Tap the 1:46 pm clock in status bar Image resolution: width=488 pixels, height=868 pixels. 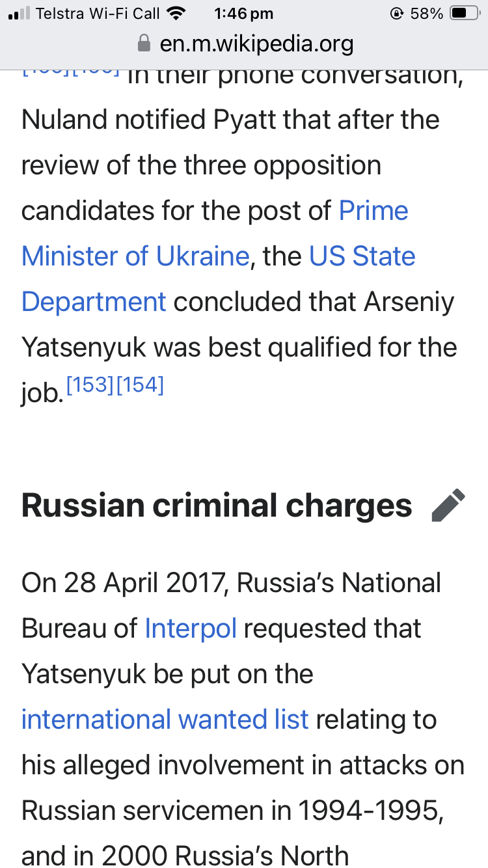pos(243,13)
